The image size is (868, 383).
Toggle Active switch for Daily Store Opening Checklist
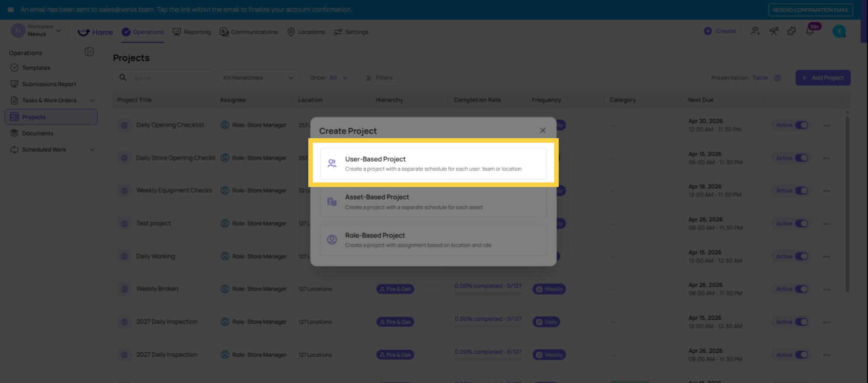pyautogui.click(x=802, y=158)
